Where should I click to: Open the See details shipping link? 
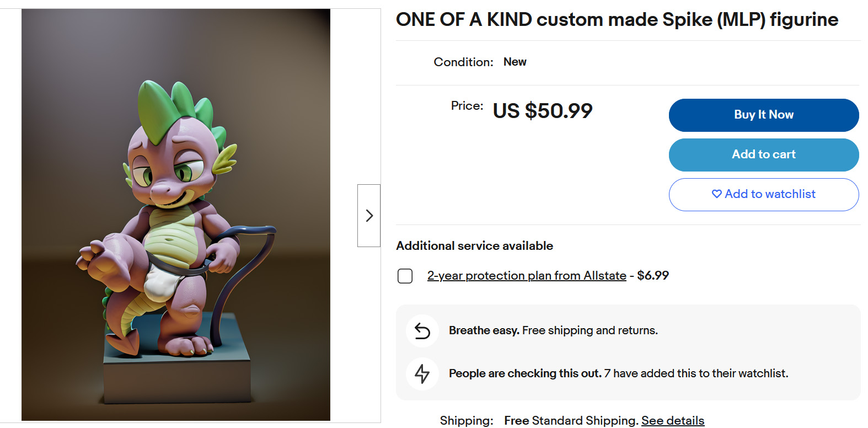(672, 420)
